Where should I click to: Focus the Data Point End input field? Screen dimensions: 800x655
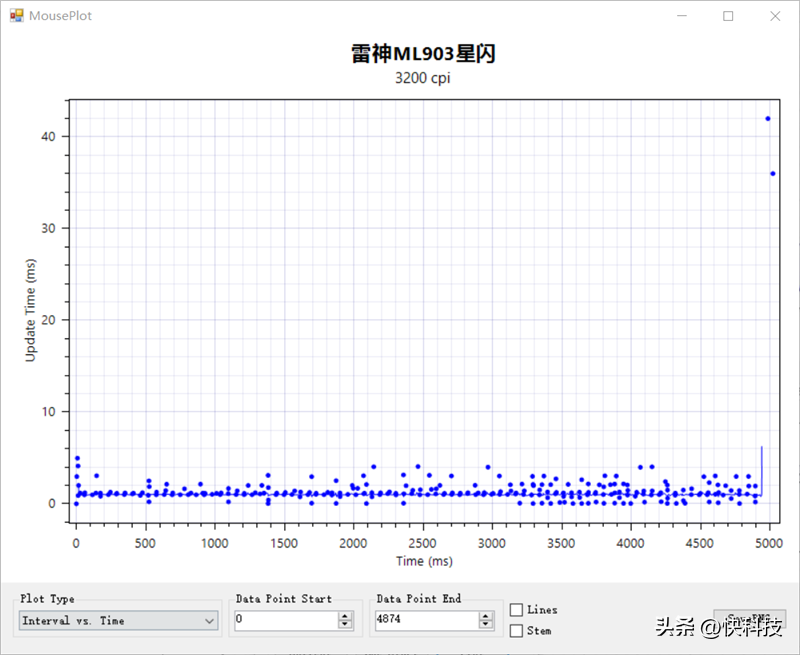click(x=427, y=620)
